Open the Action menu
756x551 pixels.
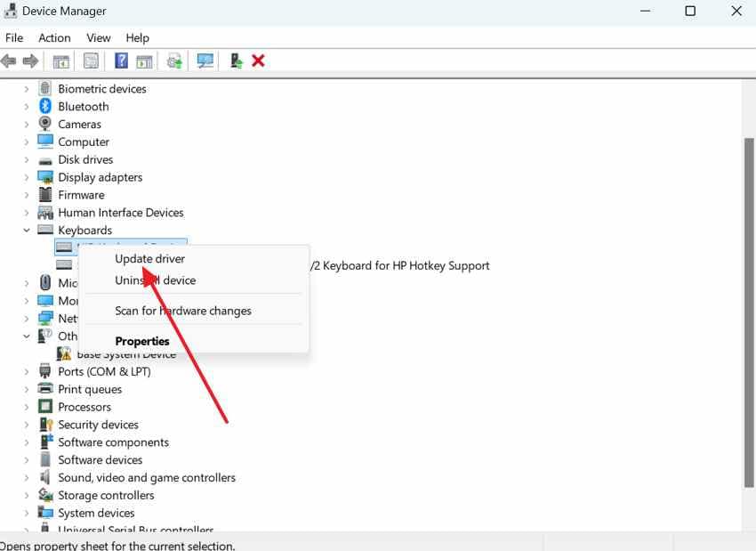(54, 37)
